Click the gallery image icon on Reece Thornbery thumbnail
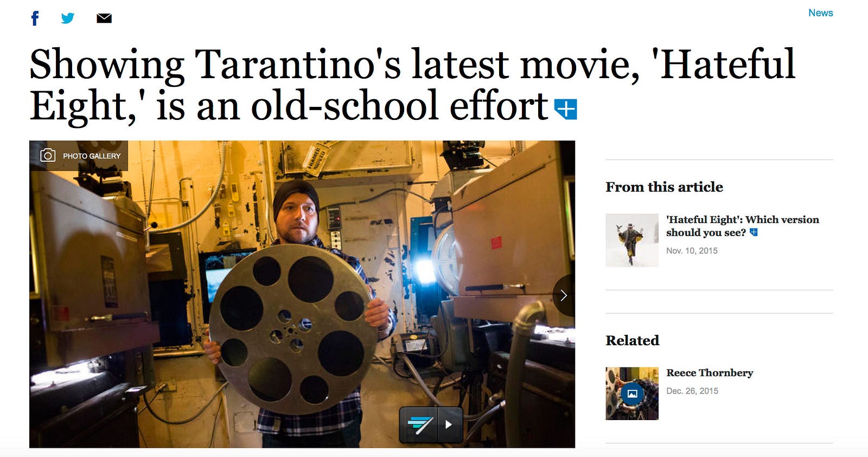 click(632, 393)
